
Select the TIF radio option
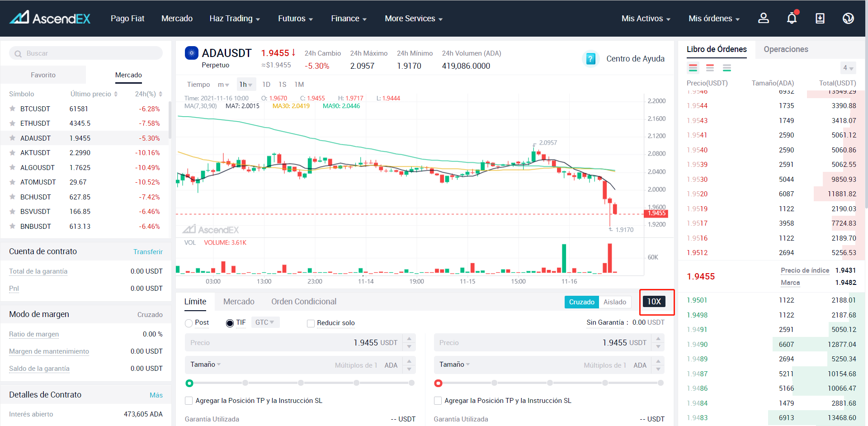230,323
